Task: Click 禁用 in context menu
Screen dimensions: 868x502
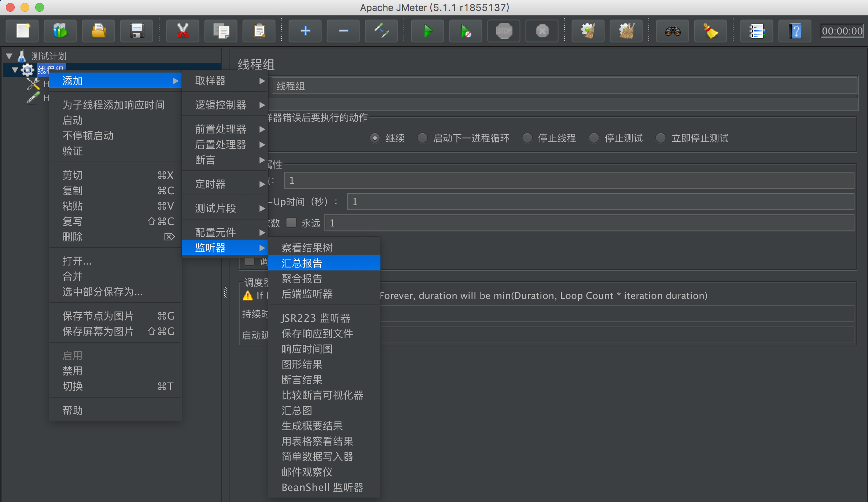Action: coord(115,371)
